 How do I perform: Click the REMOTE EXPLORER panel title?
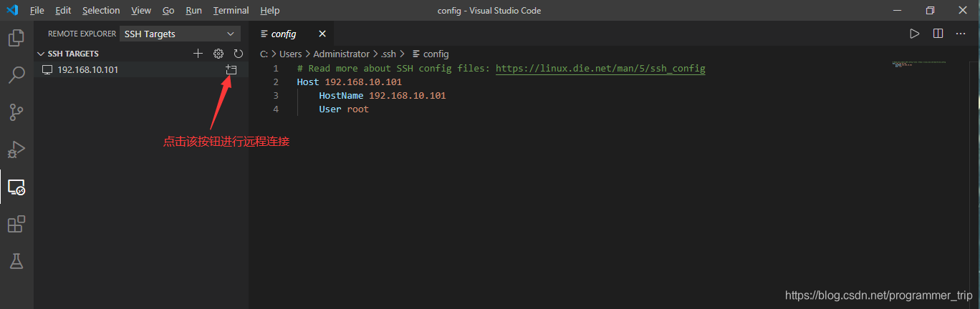click(x=82, y=34)
